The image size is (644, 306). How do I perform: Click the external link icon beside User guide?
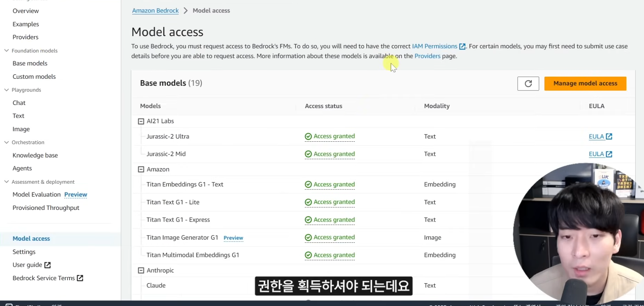[48, 265]
